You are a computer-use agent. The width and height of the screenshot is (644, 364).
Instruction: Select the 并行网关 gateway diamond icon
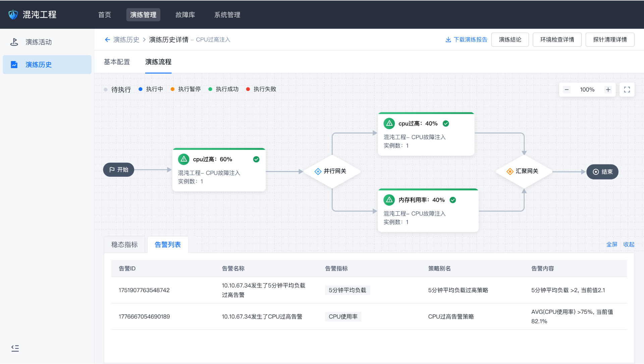point(318,171)
